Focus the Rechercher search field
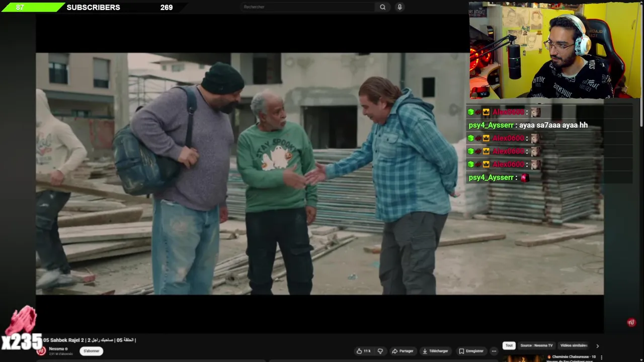644x362 pixels. pos(308,7)
